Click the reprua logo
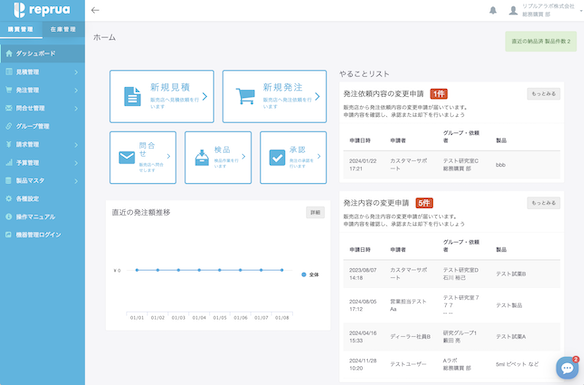This screenshot has width=584, height=385. [x=42, y=10]
